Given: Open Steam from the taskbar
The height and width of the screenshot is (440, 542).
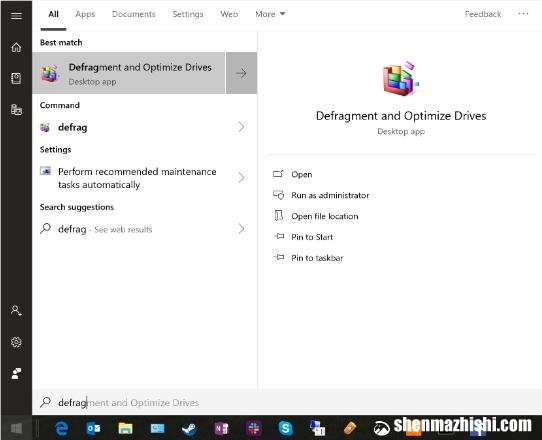Looking at the screenshot, I should coord(189,429).
